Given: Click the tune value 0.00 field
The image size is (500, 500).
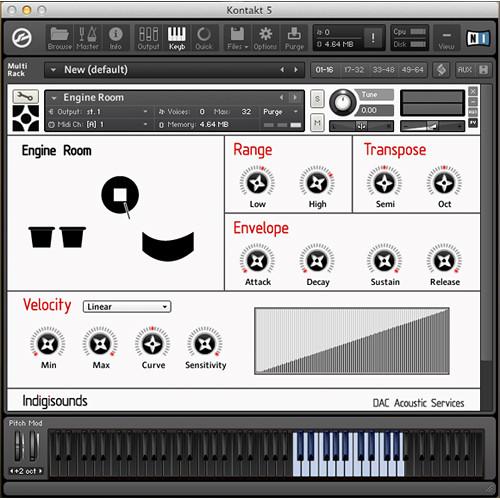Looking at the screenshot, I should pos(374,110).
